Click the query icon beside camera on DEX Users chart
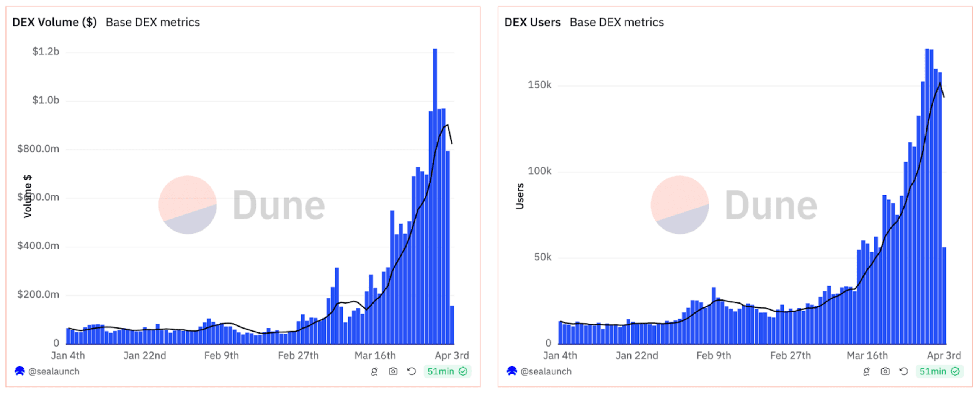This screenshot has height=394, width=980. pos(866,371)
